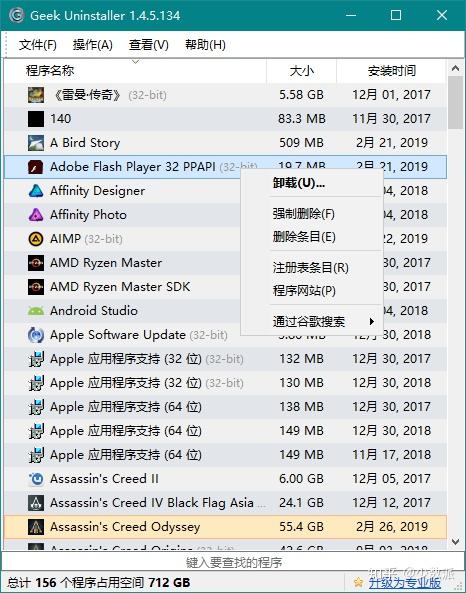
Task: Click the 升级为专业版 upgrade link
Action: pos(405,583)
